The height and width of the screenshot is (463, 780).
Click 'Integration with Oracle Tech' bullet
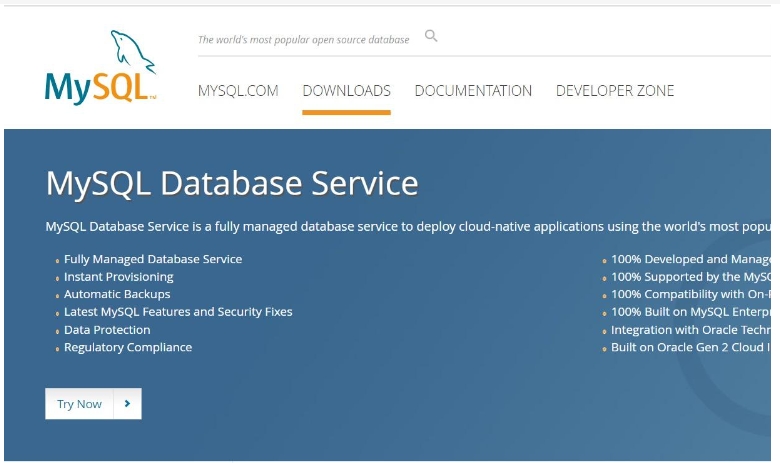[x=691, y=330]
